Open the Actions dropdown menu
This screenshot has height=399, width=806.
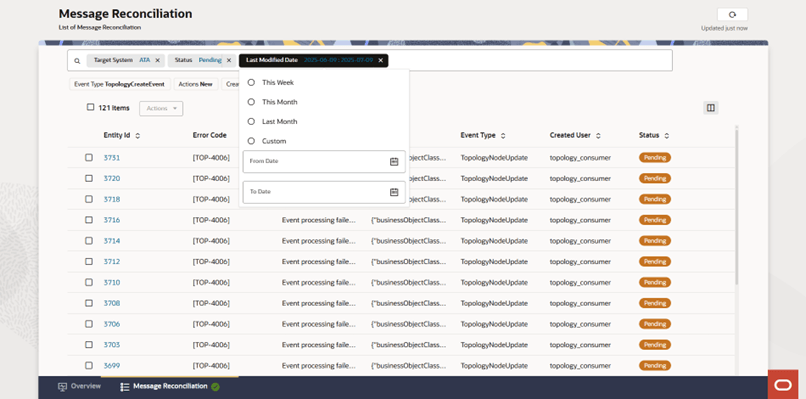coord(161,108)
